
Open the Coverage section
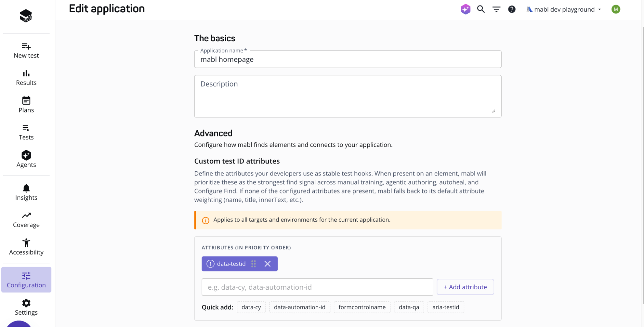(26, 220)
